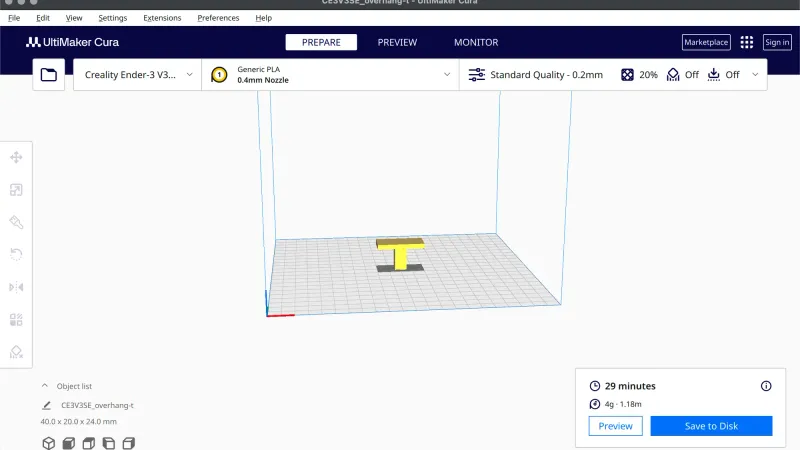
Task: Open file folder icon
Action: click(48, 74)
